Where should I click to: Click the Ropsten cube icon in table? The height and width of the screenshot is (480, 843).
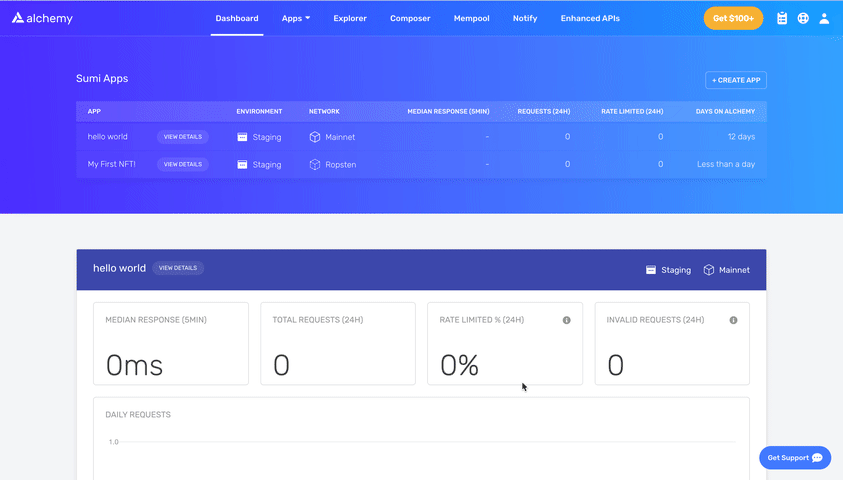(314, 164)
